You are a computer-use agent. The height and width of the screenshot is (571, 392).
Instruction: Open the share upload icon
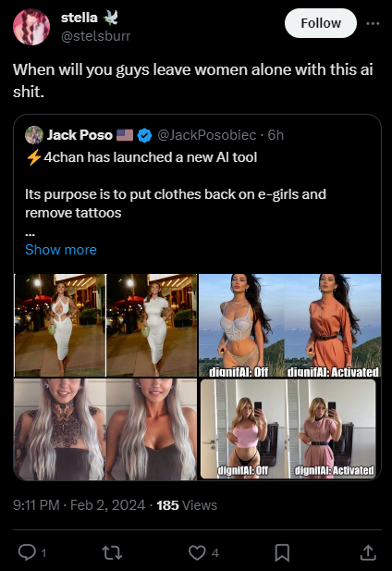368,552
